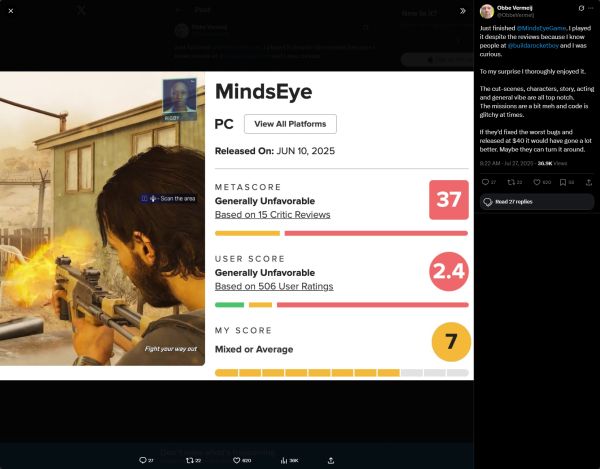Image resolution: width=600 pixels, height=469 pixels.
Task: Click 'Based on 506 User Ratings' text
Action: pyautogui.click(x=274, y=286)
